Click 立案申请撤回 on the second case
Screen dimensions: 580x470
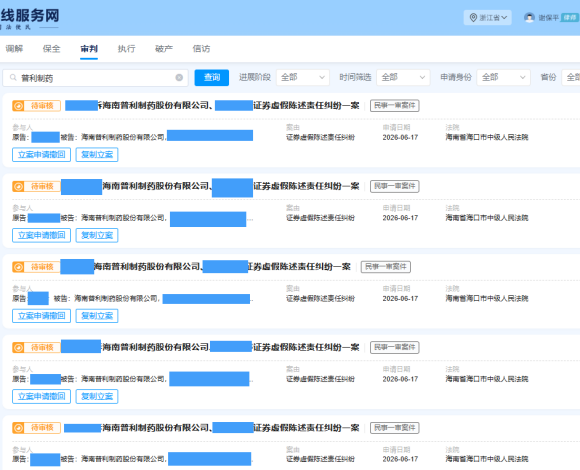click(41, 235)
